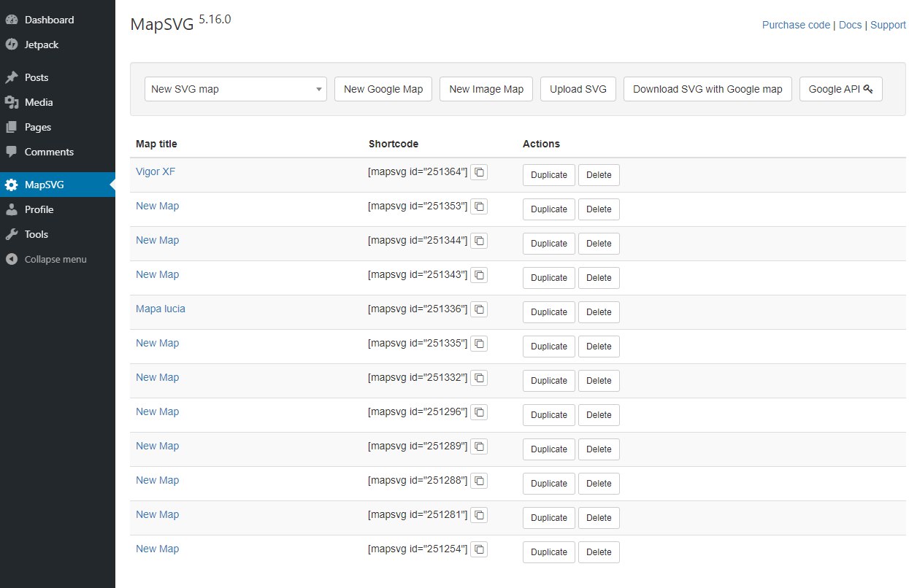Copy shortcode for map id 251343

[479, 275]
